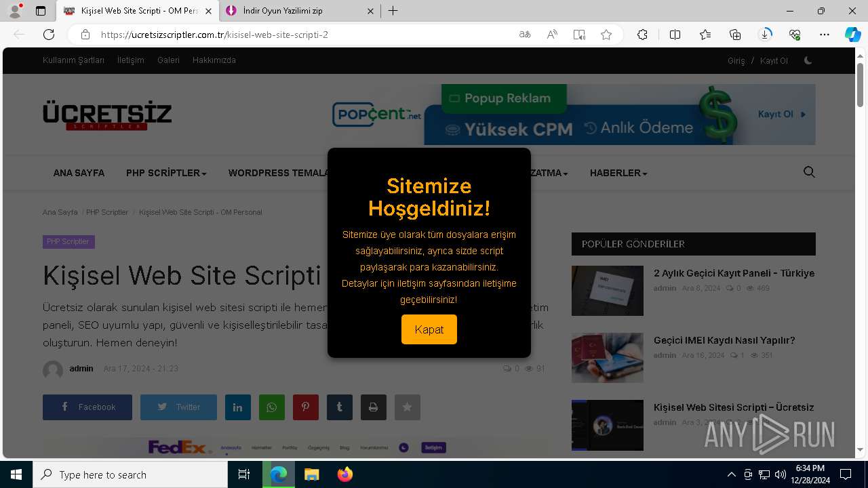Open the site search magnifier

point(809,172)
